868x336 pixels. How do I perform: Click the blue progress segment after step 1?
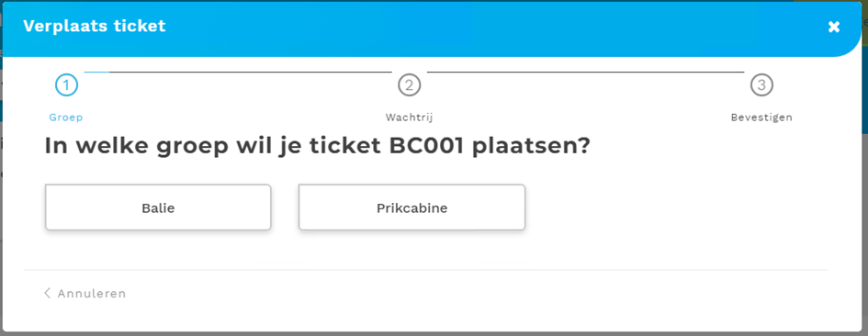(96, 72)
